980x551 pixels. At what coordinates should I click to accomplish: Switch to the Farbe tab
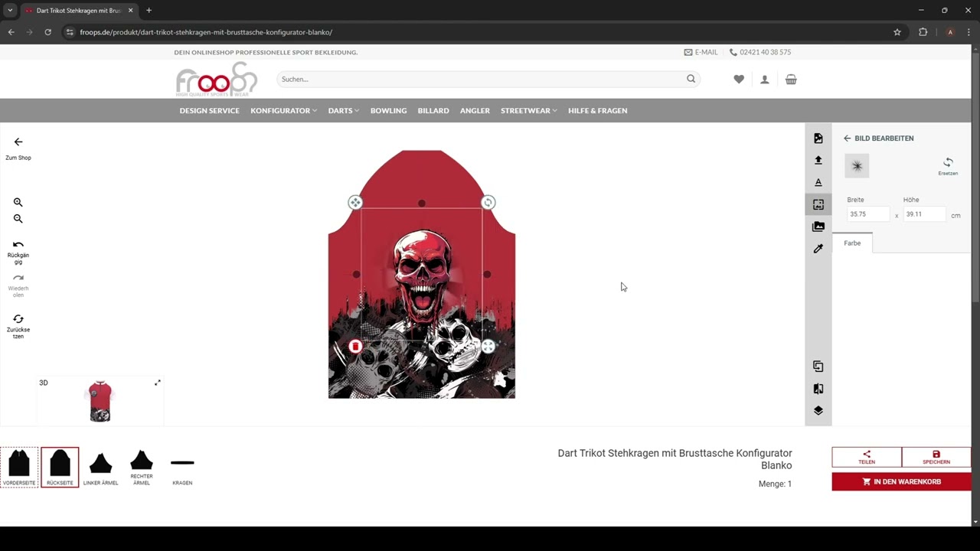852,243
